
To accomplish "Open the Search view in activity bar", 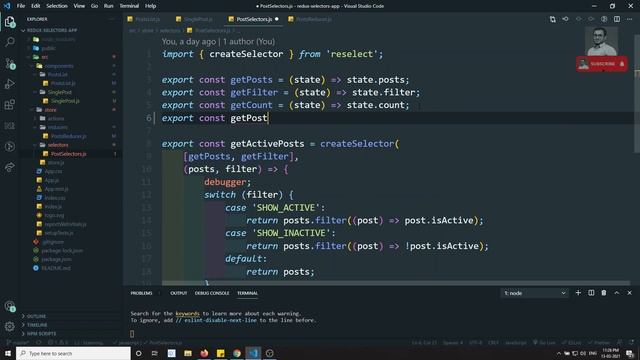I will [10, 42].
